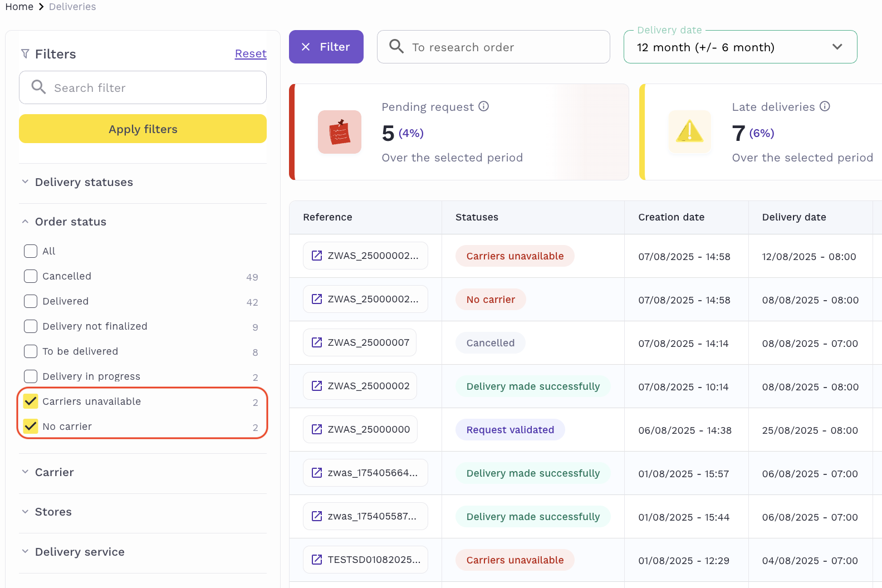Click the To research order search field
The width and height of the screenshot is (882, 588).
tap(493, 47)
